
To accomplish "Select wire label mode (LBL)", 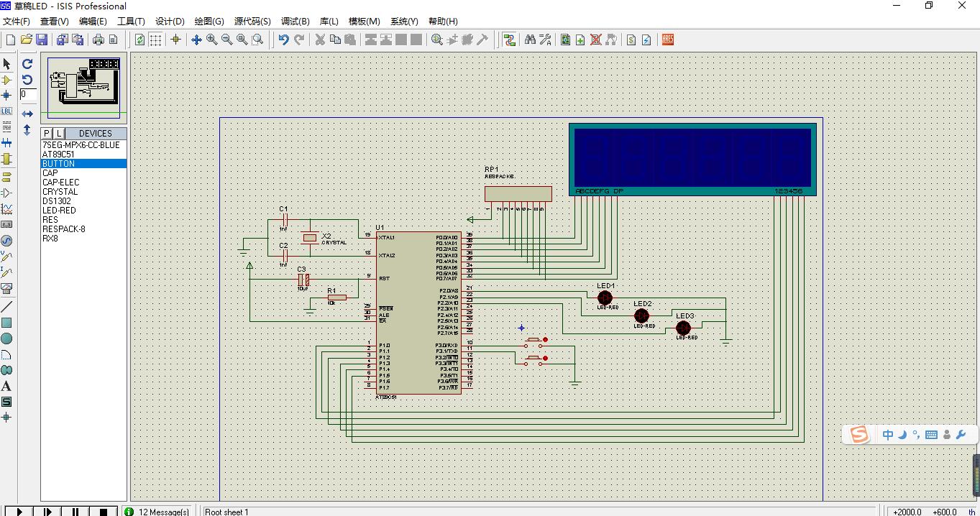I will (6, 111).
